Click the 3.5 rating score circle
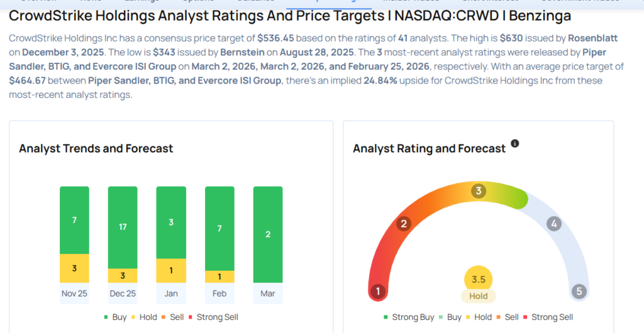 point(479,280)
